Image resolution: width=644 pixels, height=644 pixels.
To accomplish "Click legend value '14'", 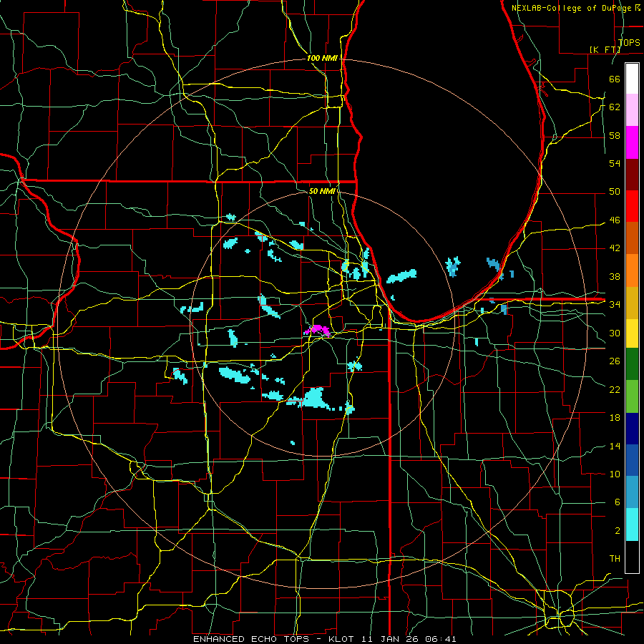I will [x=615, y=446].
